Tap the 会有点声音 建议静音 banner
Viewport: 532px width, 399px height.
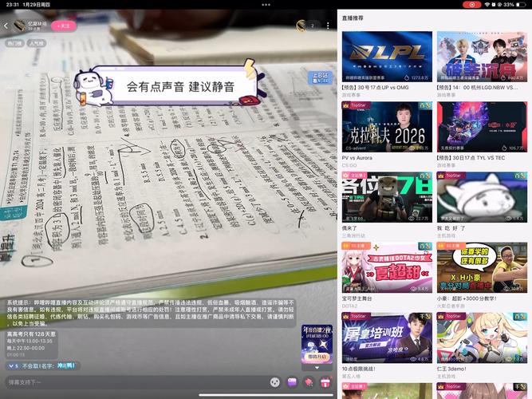coord(168,85)
